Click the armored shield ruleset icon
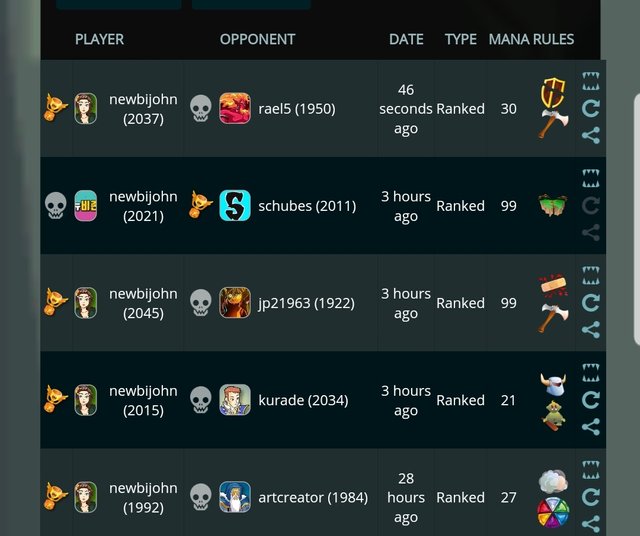 point(553,93)
